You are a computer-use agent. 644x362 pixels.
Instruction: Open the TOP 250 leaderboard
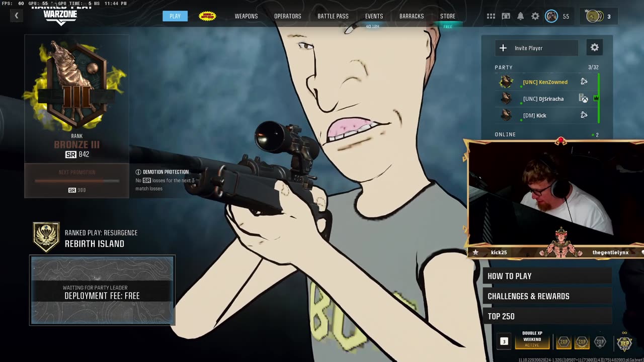pos(547,316)
